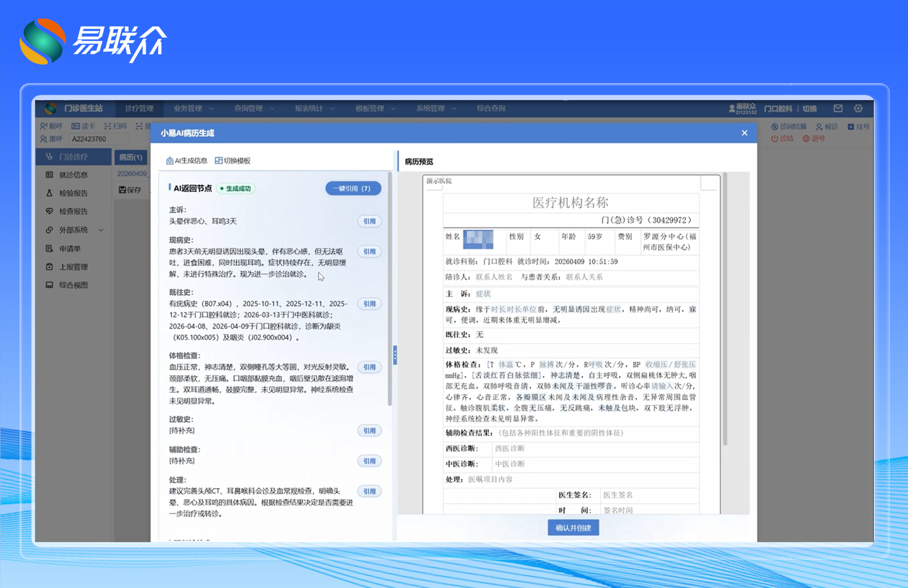Click 引用 button beside 过敏史
The image size is (908, 588).
point(369,430)
